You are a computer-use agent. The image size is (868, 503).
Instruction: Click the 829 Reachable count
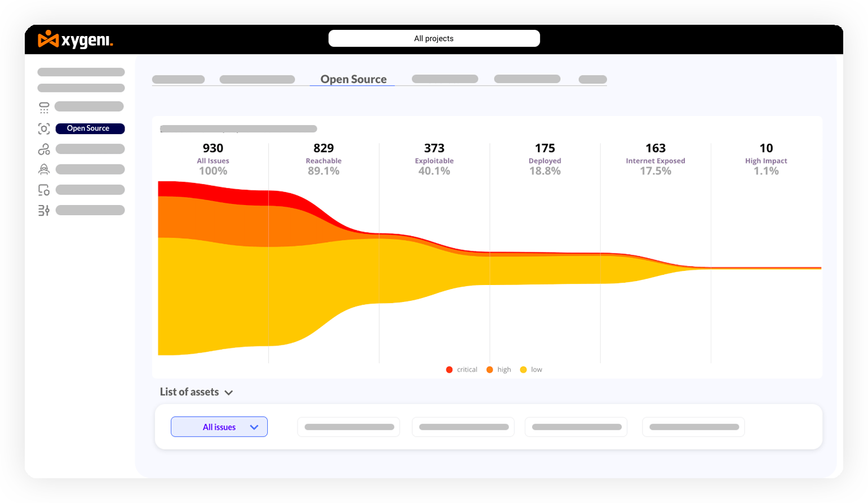point(324,148)
